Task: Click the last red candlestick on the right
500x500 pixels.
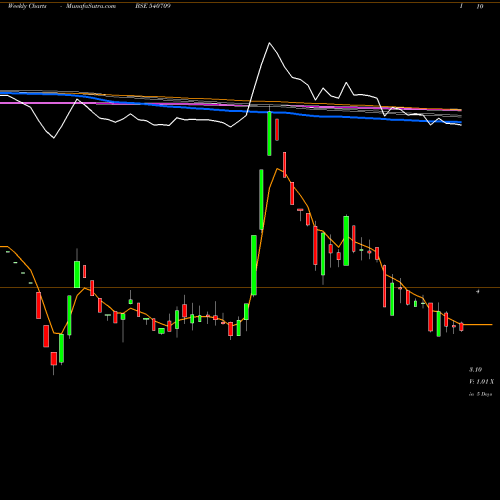Action: pos(461,327)
